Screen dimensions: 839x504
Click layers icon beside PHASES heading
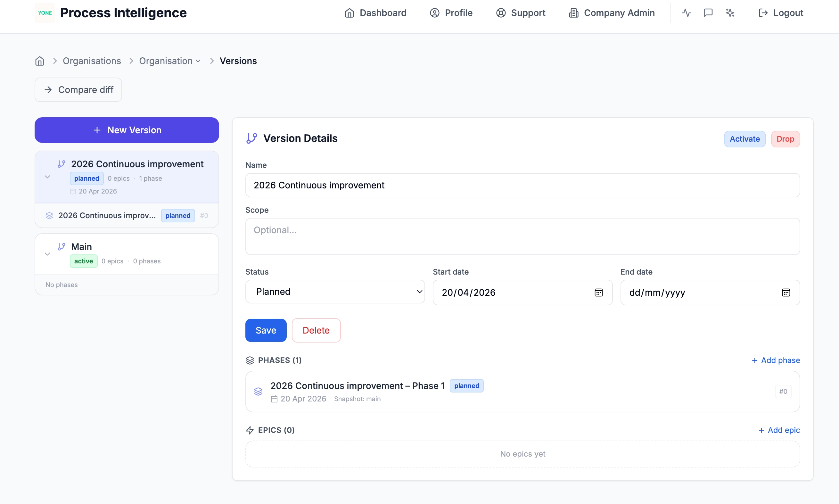250,360
